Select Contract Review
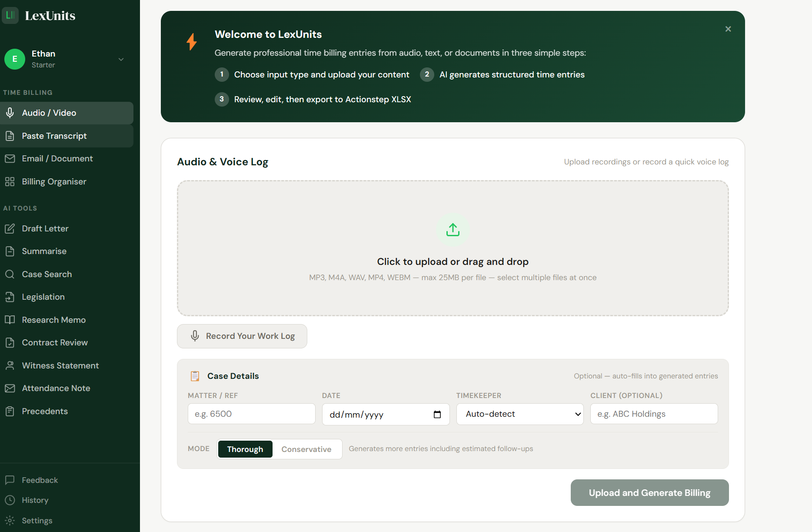Screen dimensions: 812x532 67,343
